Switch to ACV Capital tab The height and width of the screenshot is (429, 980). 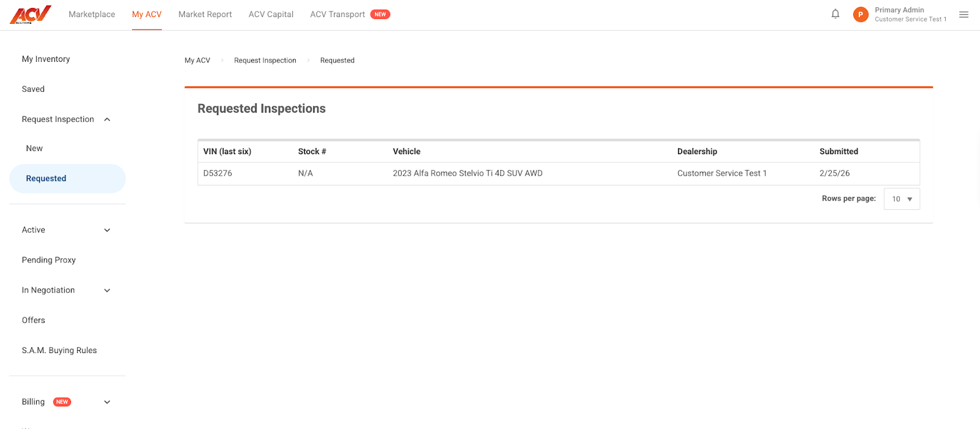(271, 14)
